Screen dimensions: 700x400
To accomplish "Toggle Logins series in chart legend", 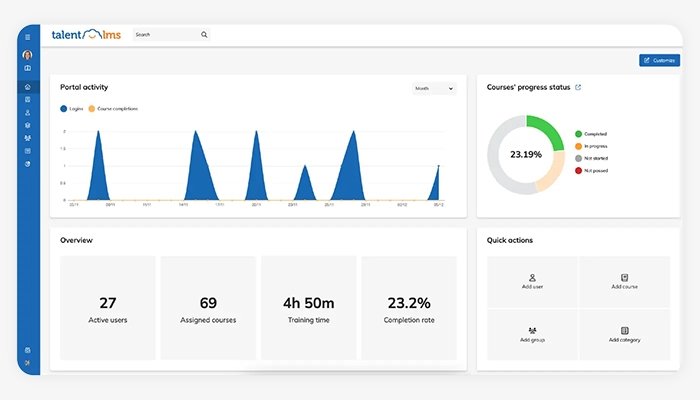I will 71,108.
